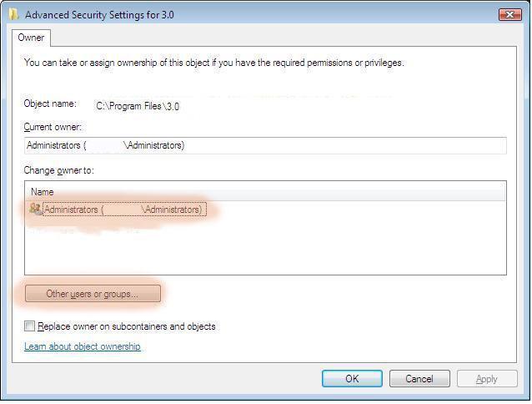Click the Apply button
532x404 pixels.
coord(487,378)
